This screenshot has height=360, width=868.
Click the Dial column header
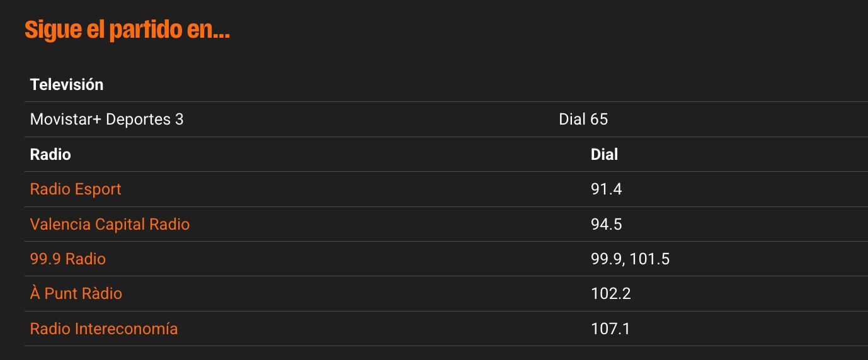pos(604,155)
